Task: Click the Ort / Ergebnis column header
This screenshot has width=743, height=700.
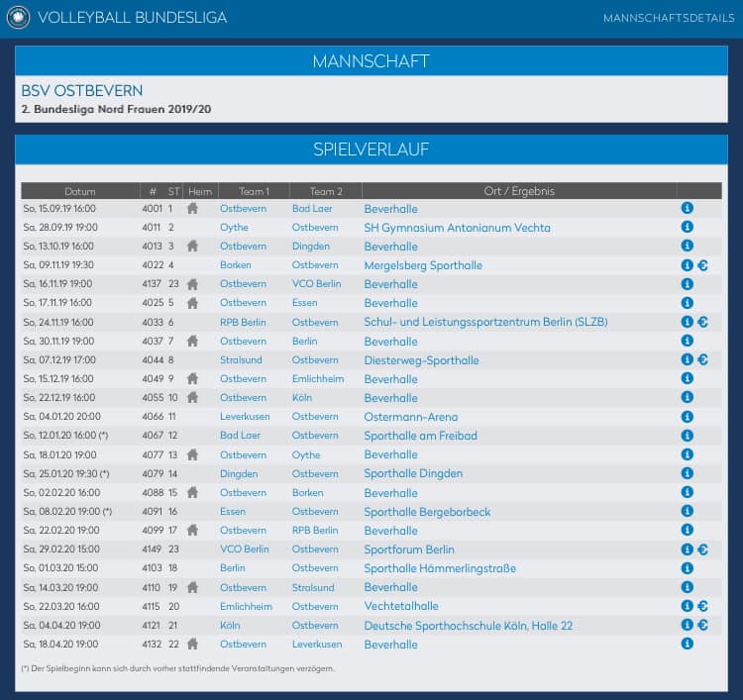Action: click(519, 191)
